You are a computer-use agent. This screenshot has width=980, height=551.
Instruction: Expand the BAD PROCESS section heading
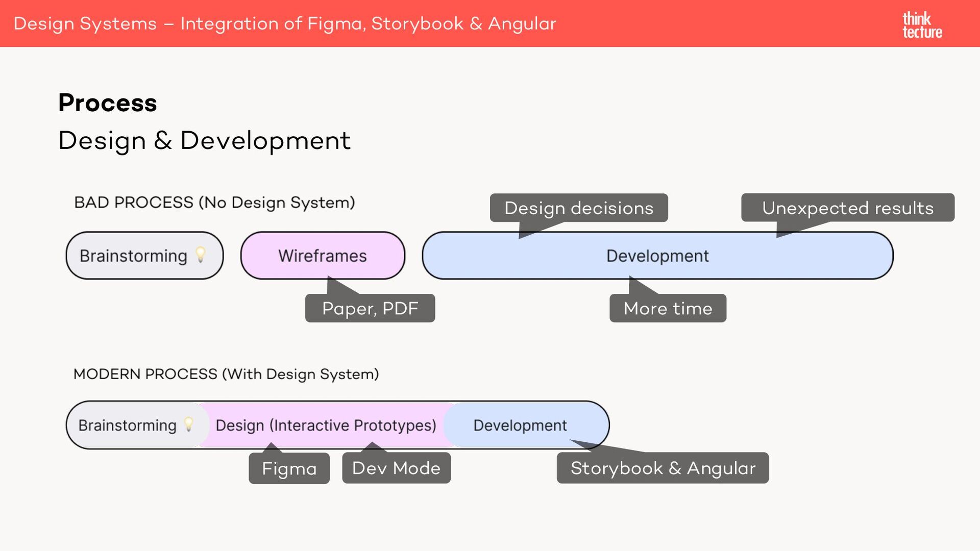(214, 202)
